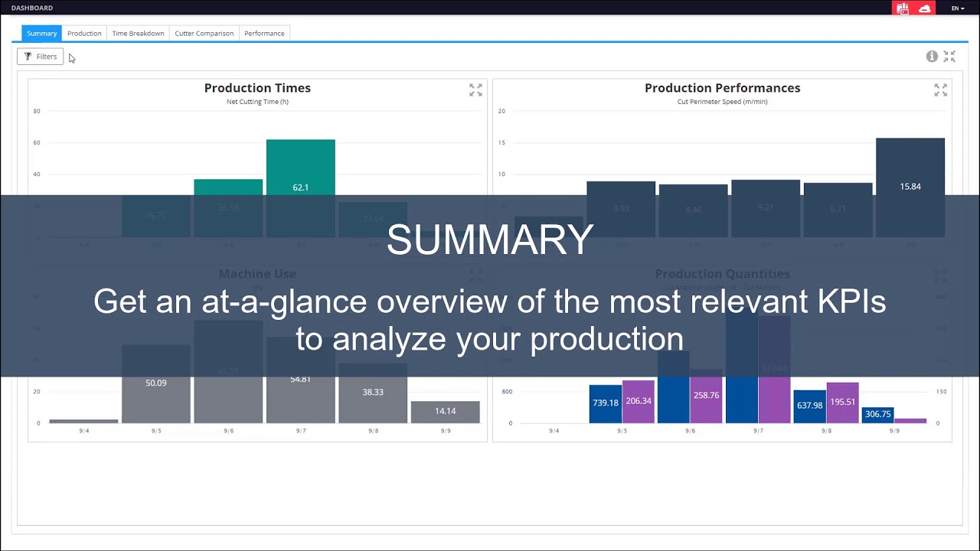
Task: Click the 14.14 bar value
Action: [446, 411]
